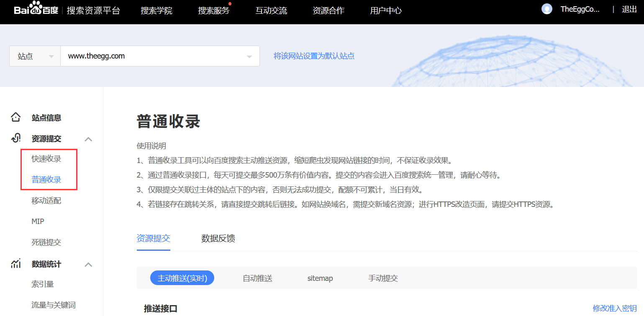644x316 pixels.
Task: Open the 站点 type dropdown
Action: [35, 56]
